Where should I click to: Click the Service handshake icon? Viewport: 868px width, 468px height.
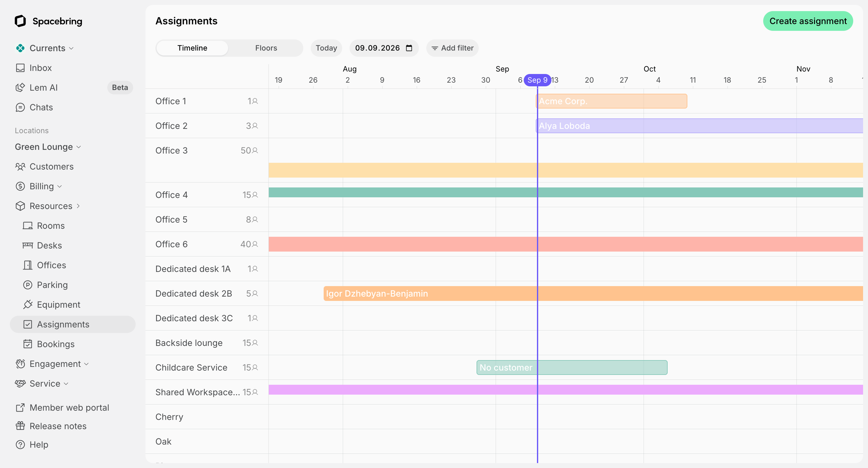[20, 384]
